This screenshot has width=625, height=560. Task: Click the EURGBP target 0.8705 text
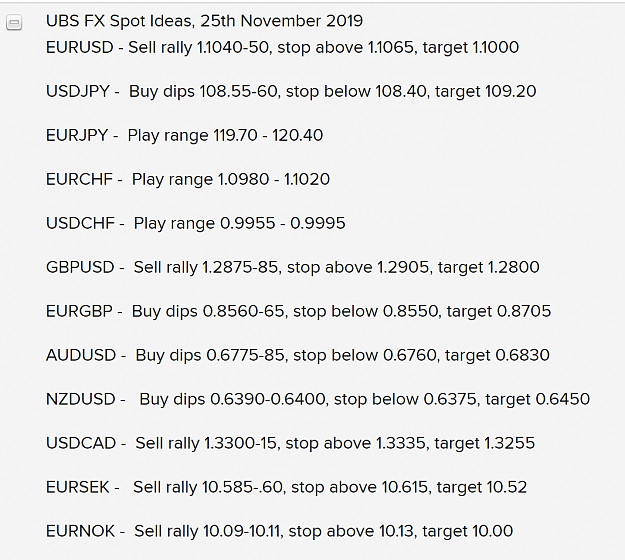coord(499,311)
